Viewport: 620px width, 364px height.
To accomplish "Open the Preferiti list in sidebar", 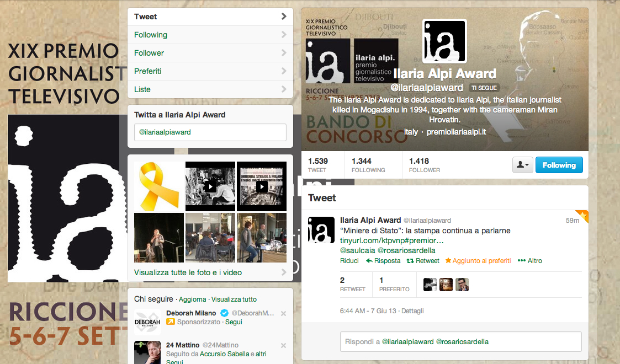I will pos(210,71).
